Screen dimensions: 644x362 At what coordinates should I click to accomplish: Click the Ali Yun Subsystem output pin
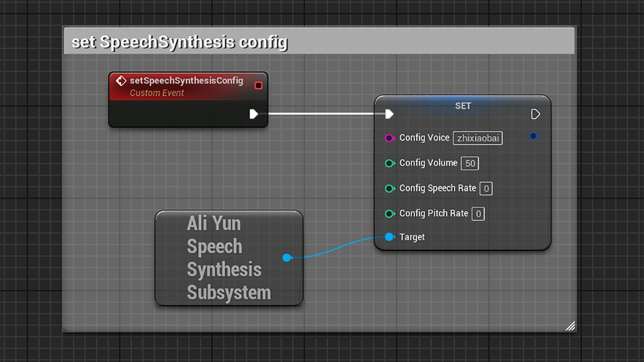(x=287, y=258)
